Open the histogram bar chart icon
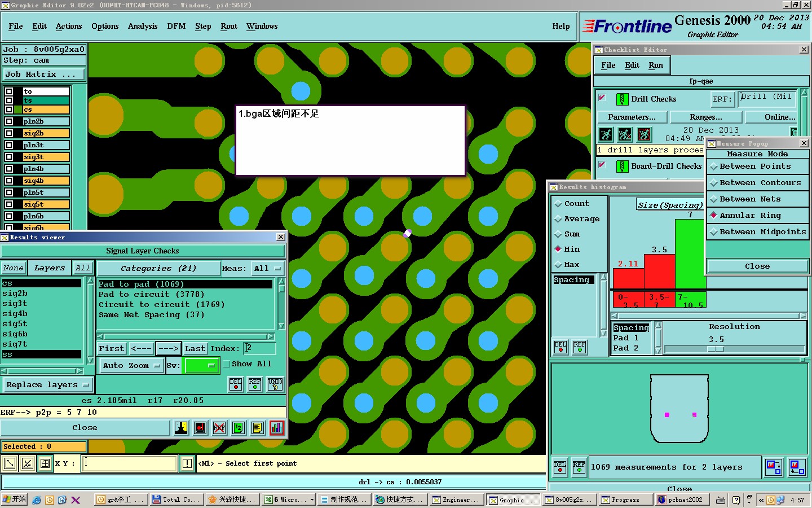Viewport: 812px width, 508px height. point(277,428)
